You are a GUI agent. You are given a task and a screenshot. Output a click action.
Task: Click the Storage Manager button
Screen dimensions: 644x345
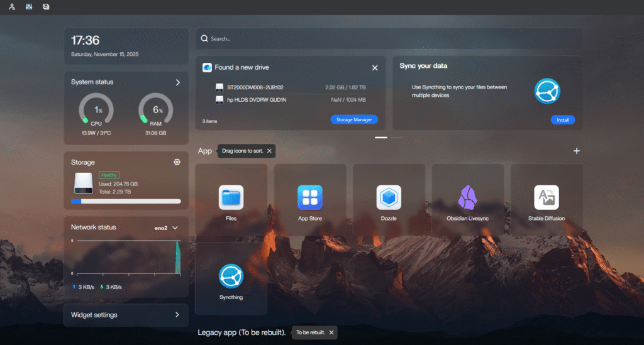(353, 119)
